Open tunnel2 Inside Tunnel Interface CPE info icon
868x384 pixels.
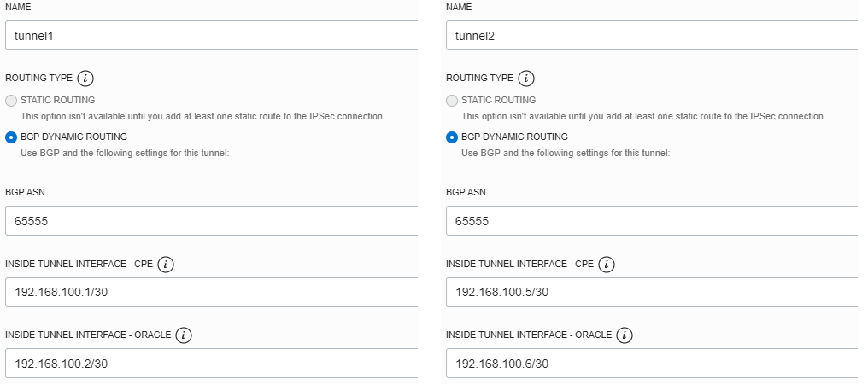pyautogui.click(x=607, y=265)
